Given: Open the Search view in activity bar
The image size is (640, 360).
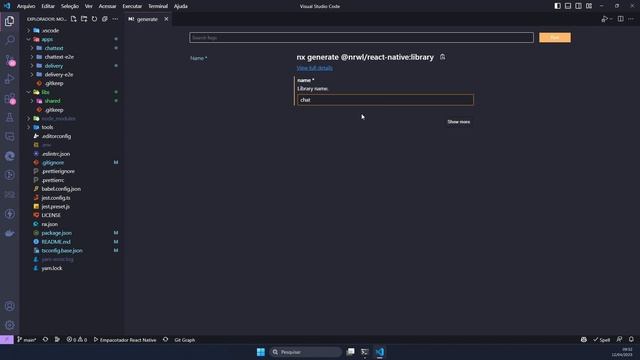Looking at the screenshot, I should [x=10, y=40].
